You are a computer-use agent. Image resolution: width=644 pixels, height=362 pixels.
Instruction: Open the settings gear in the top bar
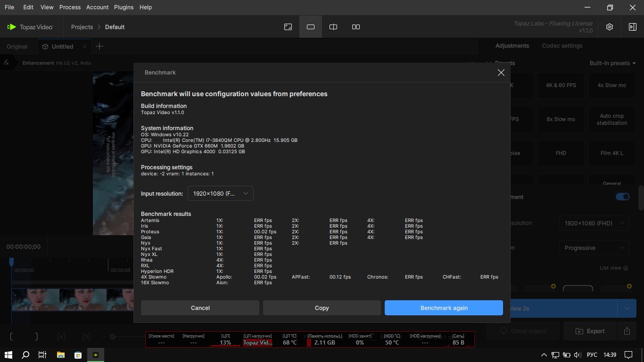click(x=610, y=27)
